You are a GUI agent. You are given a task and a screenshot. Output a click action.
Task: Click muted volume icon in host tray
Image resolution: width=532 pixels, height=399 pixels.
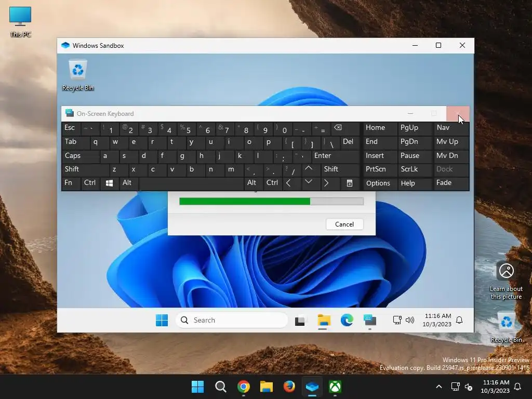tap(469, 387)
